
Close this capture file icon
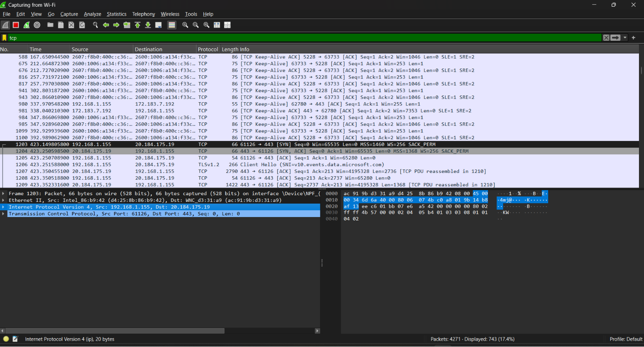coord(71,25)
